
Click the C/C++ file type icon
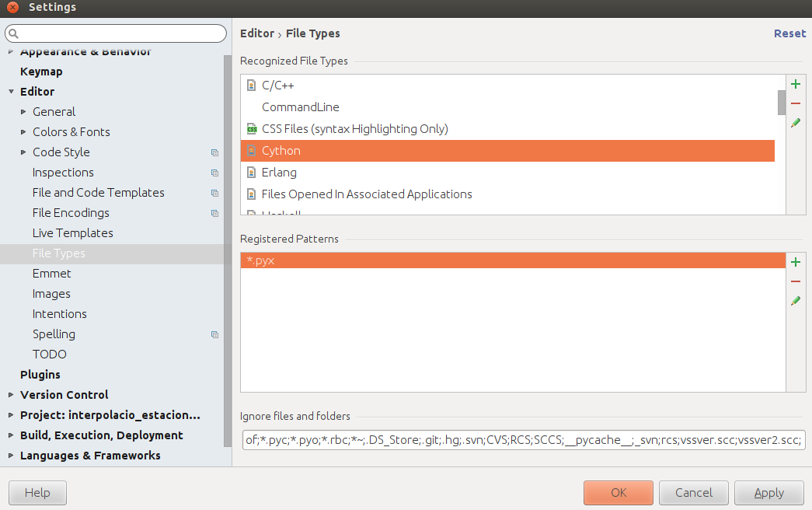(x=251, y=85)
